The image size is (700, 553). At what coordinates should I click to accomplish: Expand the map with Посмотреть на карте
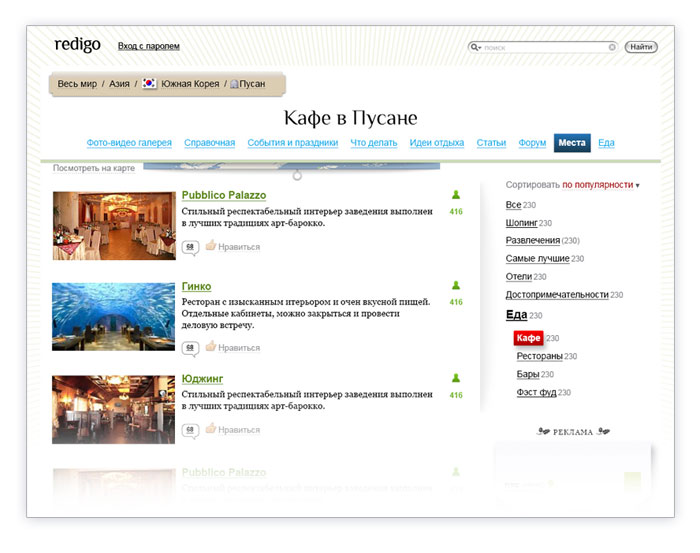(x=94, y=168)
